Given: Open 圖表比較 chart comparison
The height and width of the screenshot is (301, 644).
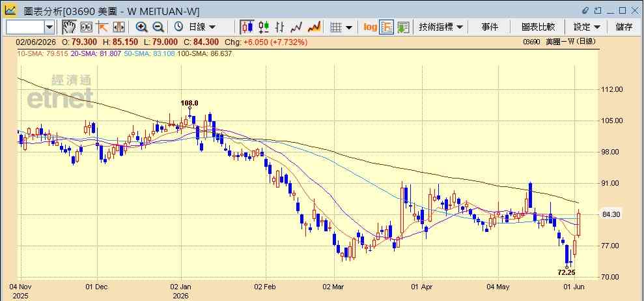Looking at the screenshot, I should coord(538,27).
